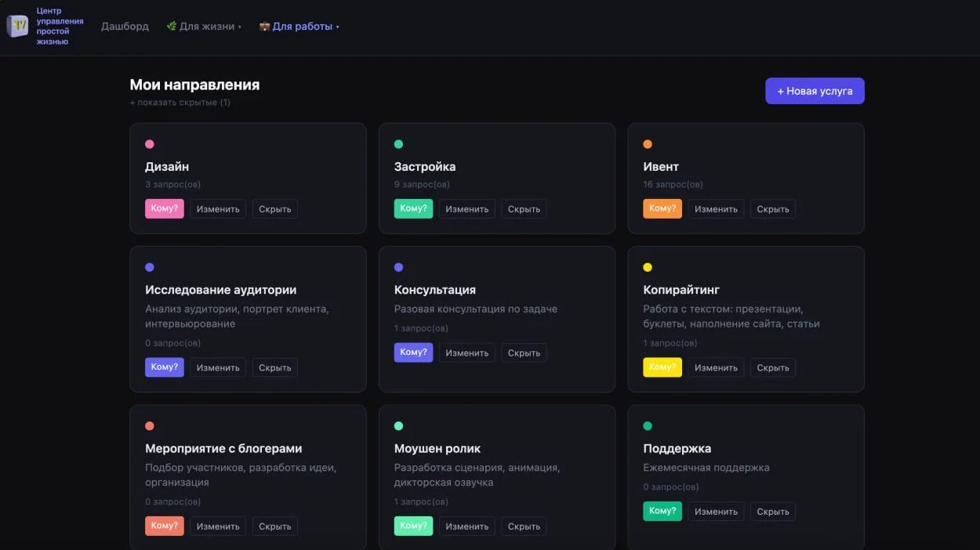The image size is (980, 550).
Task: Hide the Поддержка direction with Скрыть
Action: tap(773, 512)
